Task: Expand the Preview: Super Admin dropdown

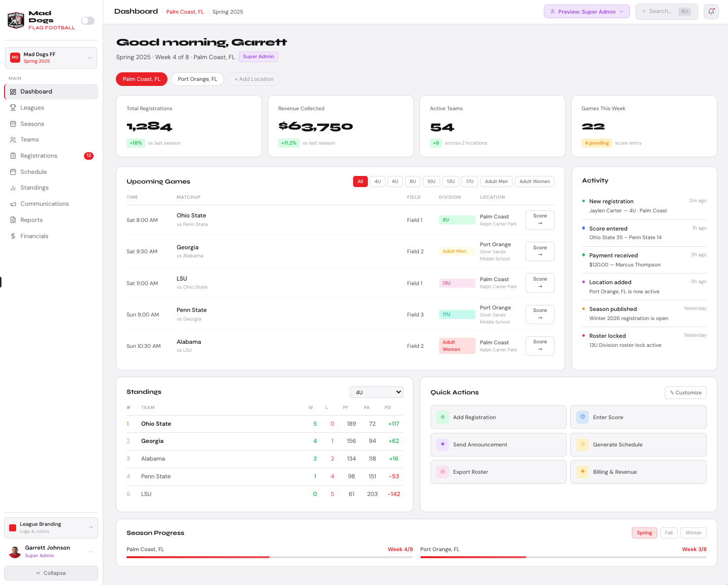Action: tap(586, 12)
